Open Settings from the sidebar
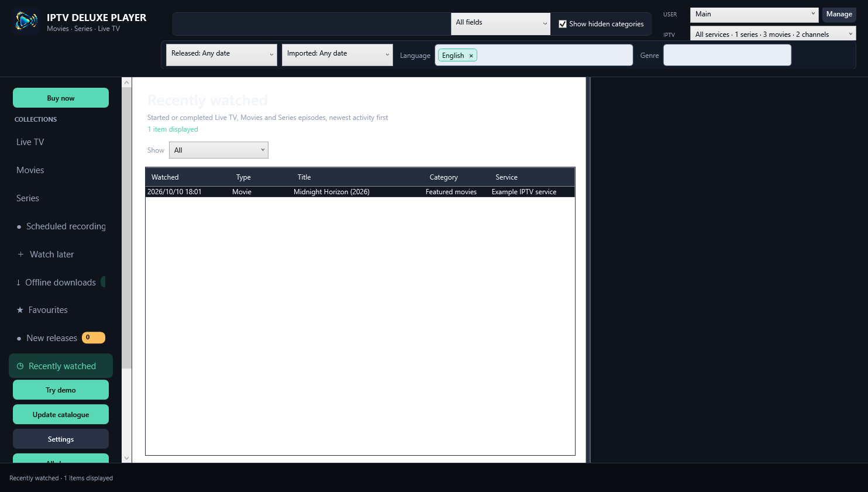Screen dimensions: 868x492 pos(61,439)
